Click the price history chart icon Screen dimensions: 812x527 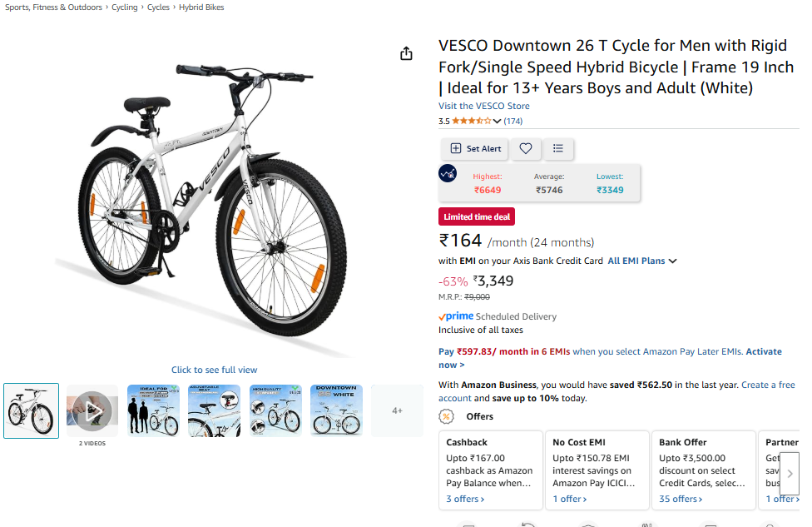448,173
